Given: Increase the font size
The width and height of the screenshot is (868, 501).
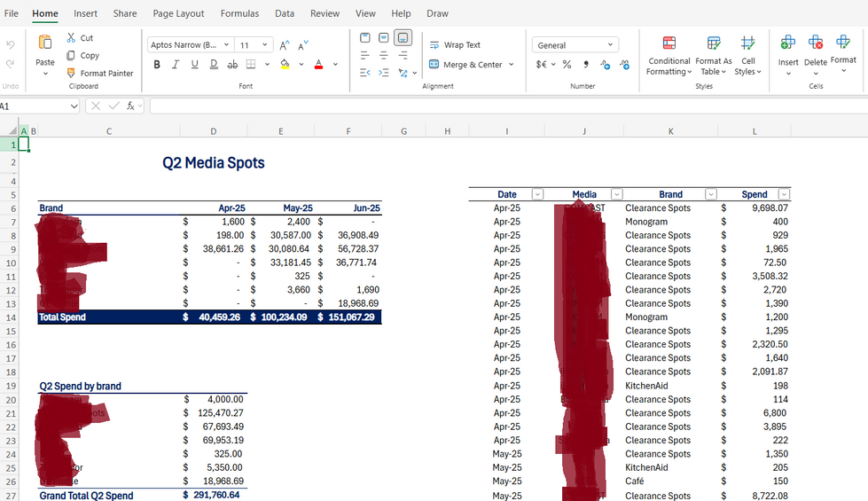Looking at the screenshot, I should 285,45.
